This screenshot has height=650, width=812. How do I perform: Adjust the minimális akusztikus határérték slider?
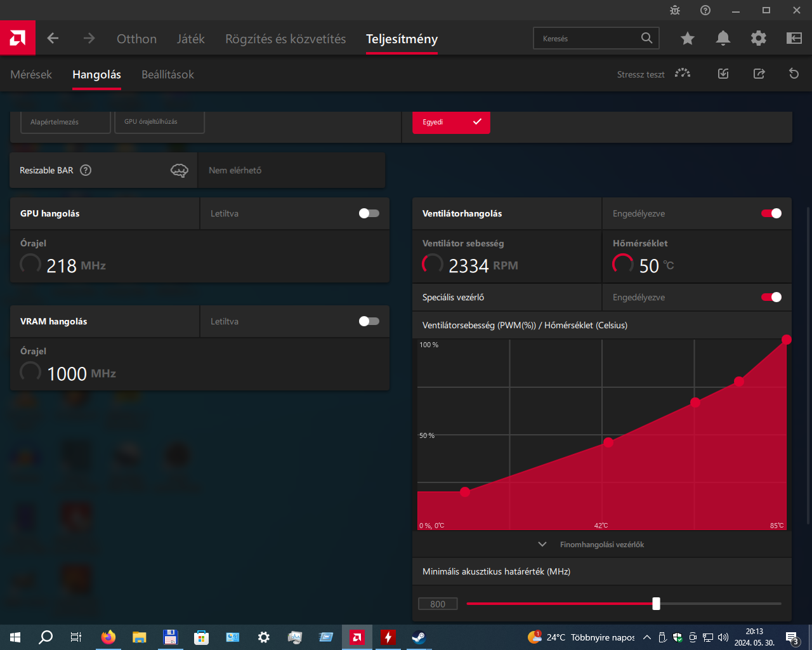[x=657, y=604]
